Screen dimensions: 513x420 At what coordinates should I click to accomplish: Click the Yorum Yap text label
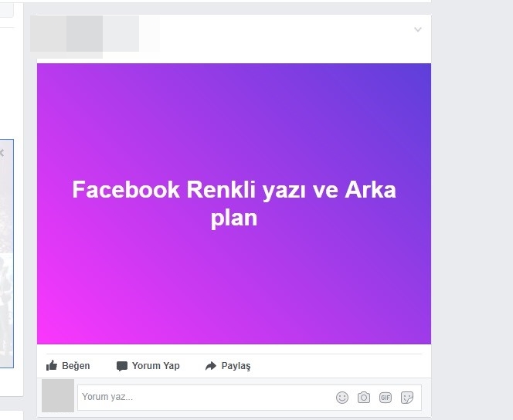click(156, 365)
